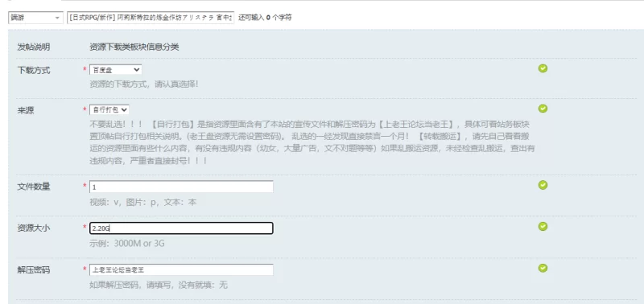Click the 来源 rules paragraph beginning 不要乱选
This screenshot has width=644, height=304.
pos(312,142)
